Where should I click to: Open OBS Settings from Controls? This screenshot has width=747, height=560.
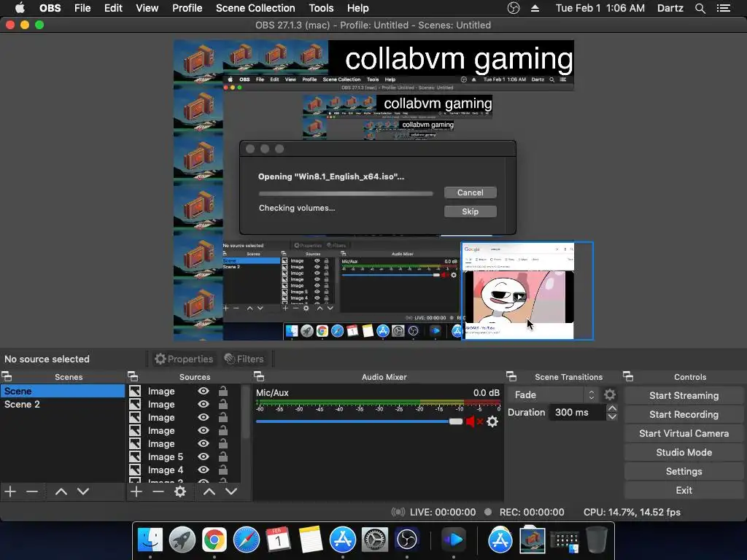click(684, 472)
